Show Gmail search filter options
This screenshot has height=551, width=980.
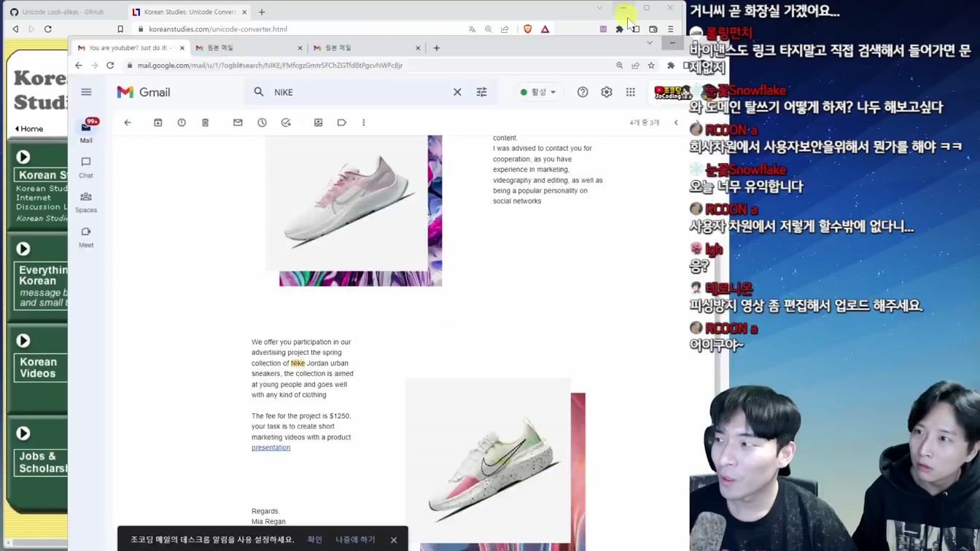(481, 92)
